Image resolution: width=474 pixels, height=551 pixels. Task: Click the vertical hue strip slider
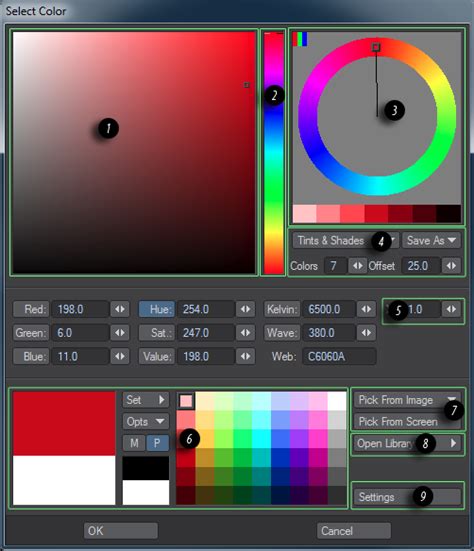274,153
